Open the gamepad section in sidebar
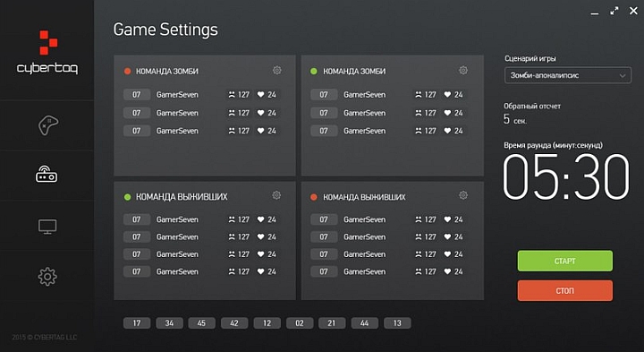Viewport: 644px width, 352px height. coord(47,125)
